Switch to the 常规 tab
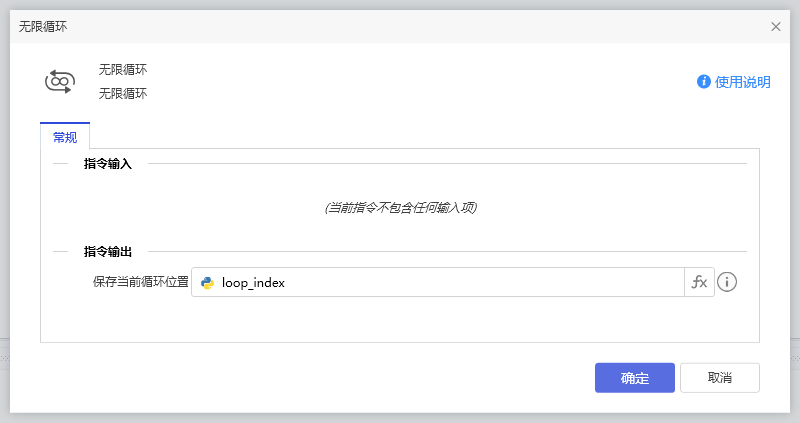The height and width of the screenshot is (423, 800). pyautogui.click(x=65, y=137)
